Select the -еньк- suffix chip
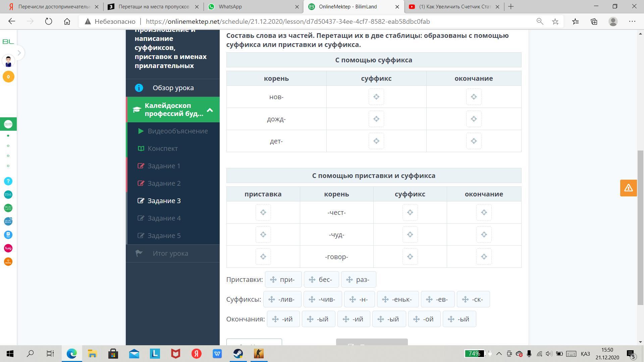 398,299
